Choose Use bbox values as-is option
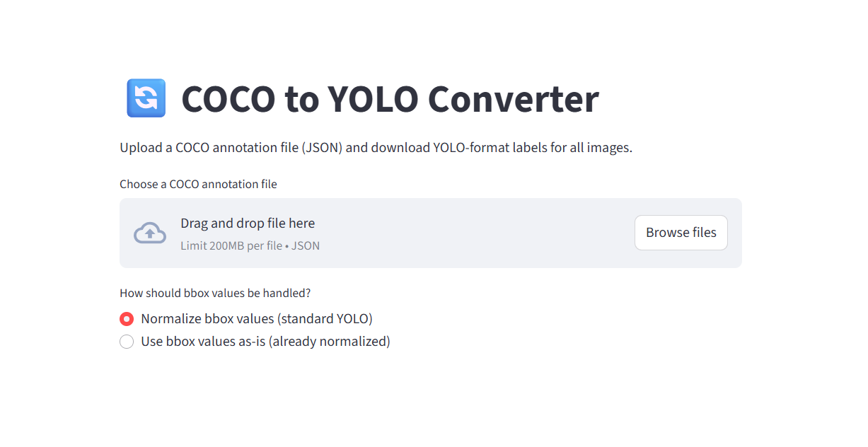868x447 pixels. coord(127,342)
